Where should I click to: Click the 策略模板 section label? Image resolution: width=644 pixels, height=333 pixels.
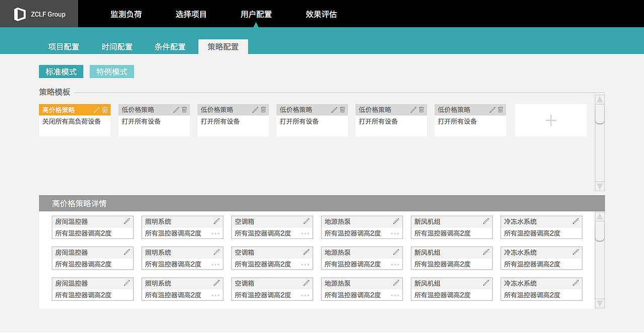[x=55, y=92]
